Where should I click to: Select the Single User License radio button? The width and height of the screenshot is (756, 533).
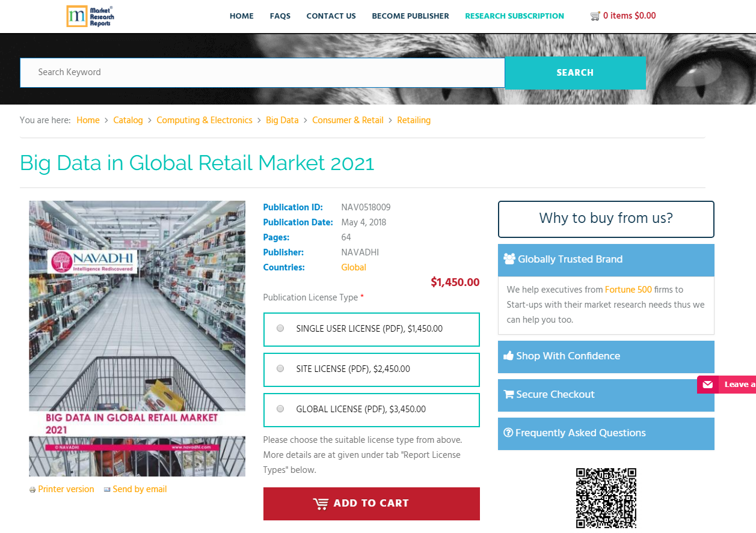(x=280, y=328)
